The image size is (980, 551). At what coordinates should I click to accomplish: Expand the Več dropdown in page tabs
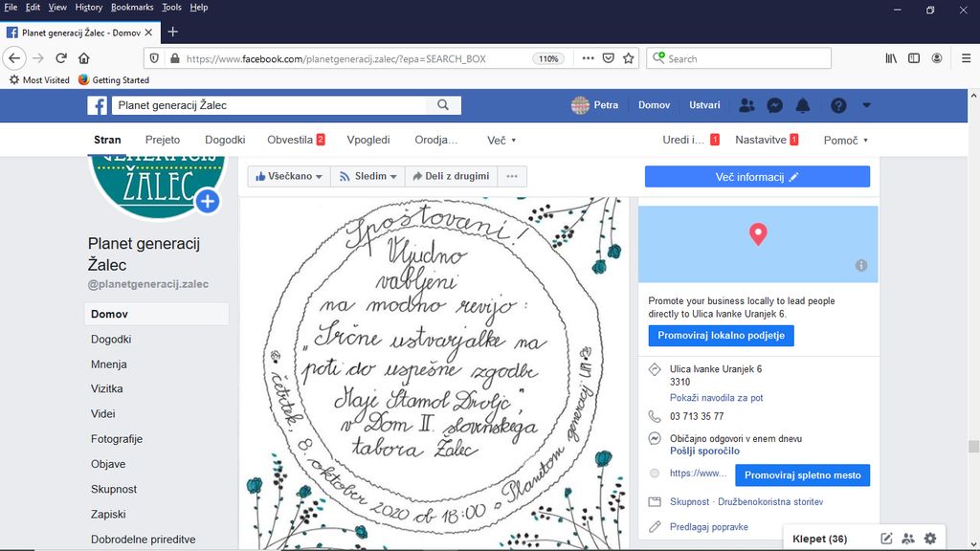click(x=501, y=140)
